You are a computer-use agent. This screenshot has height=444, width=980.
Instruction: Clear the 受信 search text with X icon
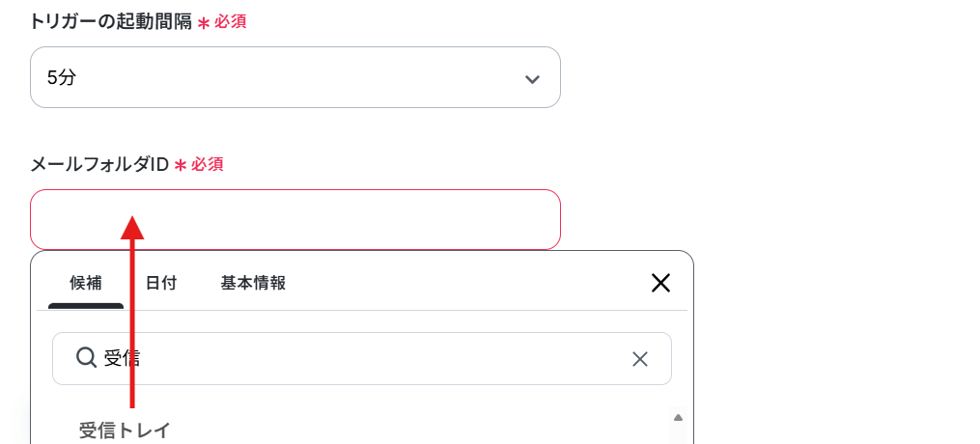(640, 359)
